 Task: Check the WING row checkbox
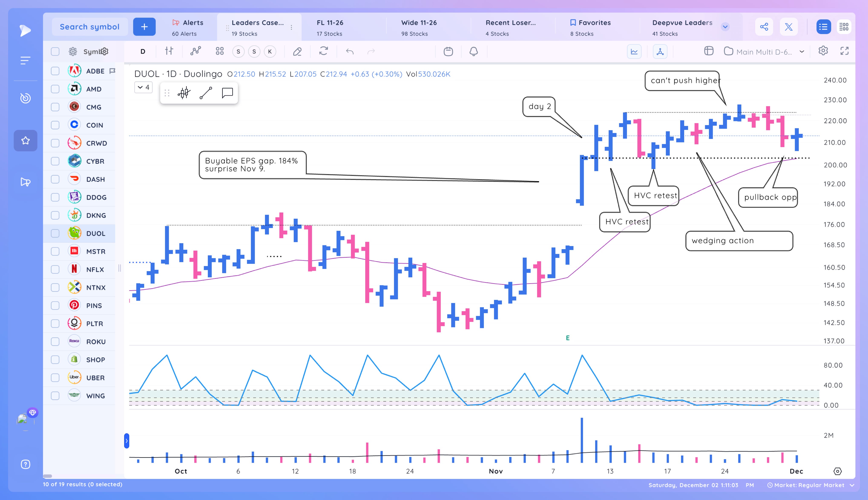pos(55,396)
